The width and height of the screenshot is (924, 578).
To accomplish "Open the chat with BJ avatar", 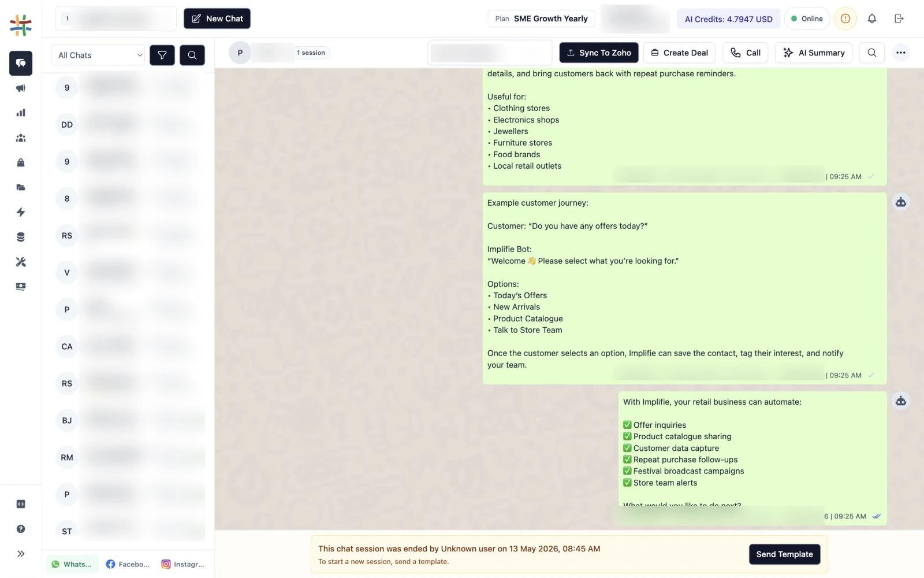I will [x=128, y=420].
